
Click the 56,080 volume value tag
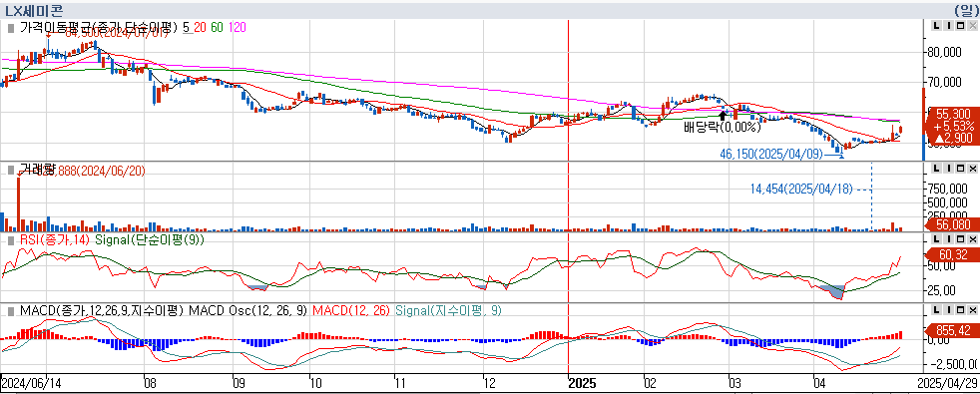953,224
